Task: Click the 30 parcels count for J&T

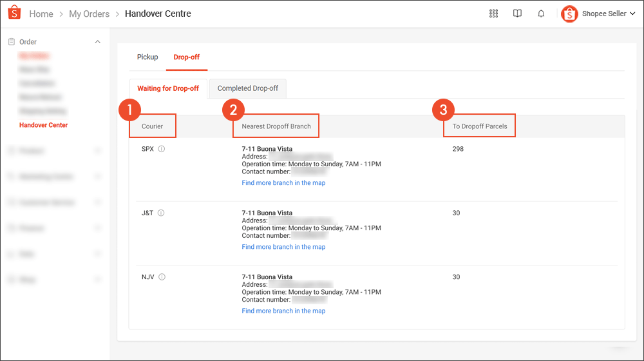Action: pyautogui.click(x=456, y=213)
